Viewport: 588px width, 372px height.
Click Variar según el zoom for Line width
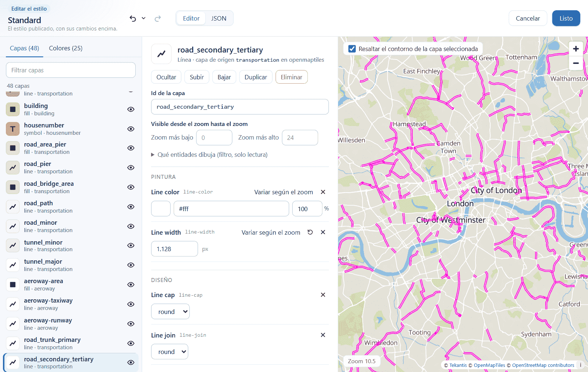271,232
